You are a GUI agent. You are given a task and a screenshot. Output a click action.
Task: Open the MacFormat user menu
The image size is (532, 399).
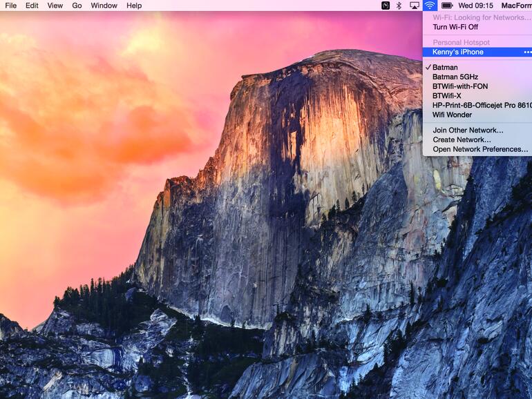pos(516,6)
